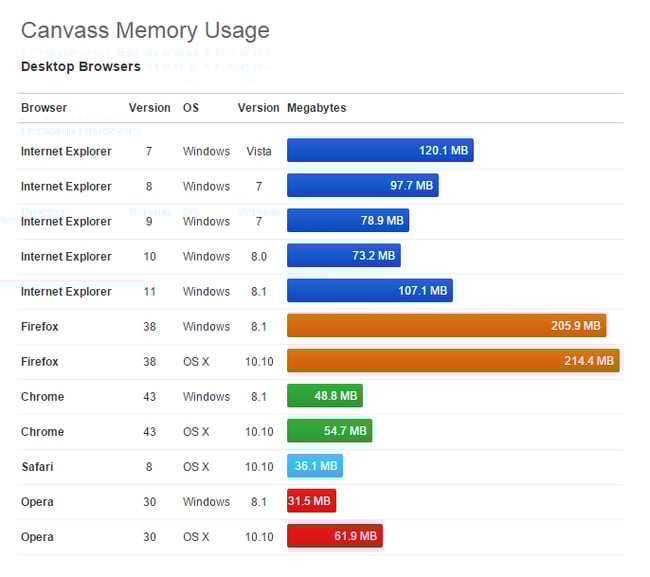This screenshot has height=577, width=650.
Task: Click the Megabytes column header
Action: [x=316, y=108]
